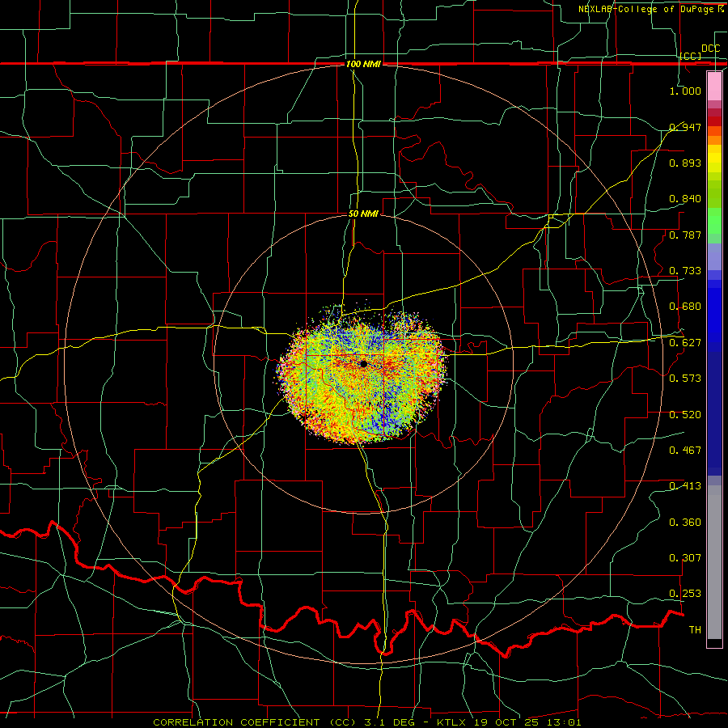The width and height of the screenshot is (728, 728).
Task: Click the black radar site dot
Action: [x=363, y=364]
